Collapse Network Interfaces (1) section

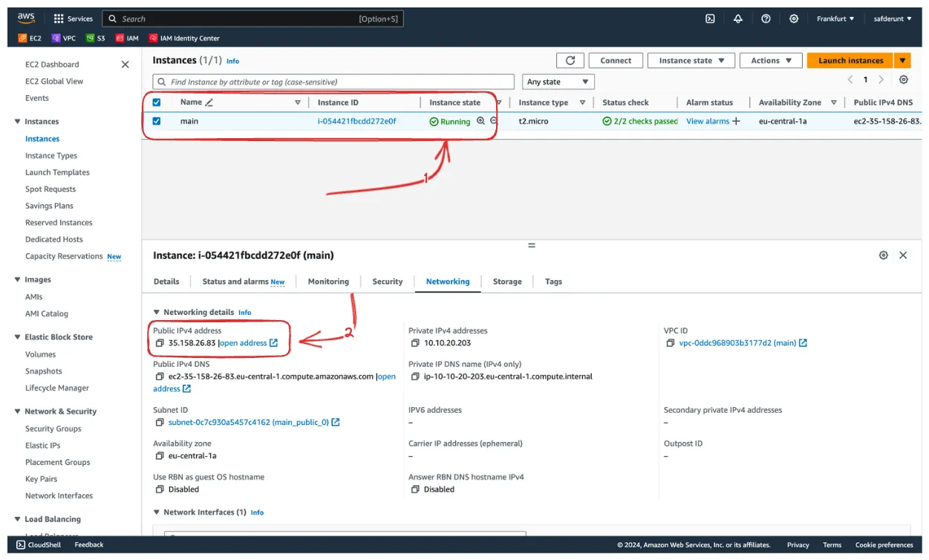tap(157, 512)
